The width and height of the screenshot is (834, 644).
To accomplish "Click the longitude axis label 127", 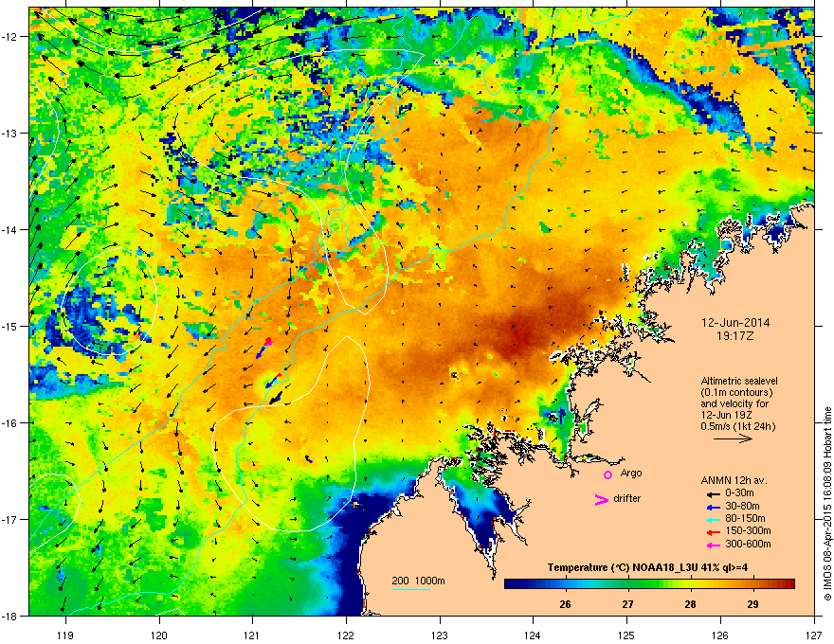I will tap(814, 635).
